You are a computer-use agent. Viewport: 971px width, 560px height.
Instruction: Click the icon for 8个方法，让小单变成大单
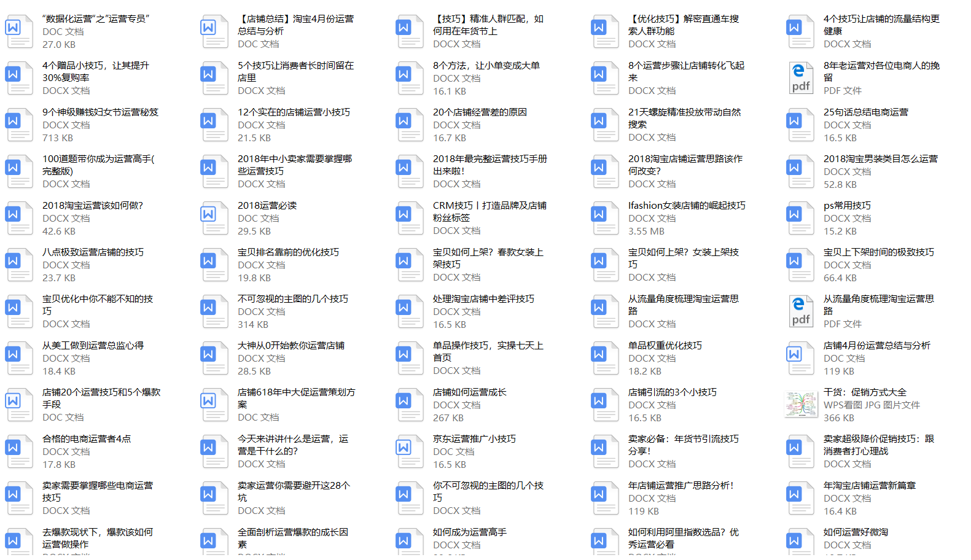[x=410, y=78]
